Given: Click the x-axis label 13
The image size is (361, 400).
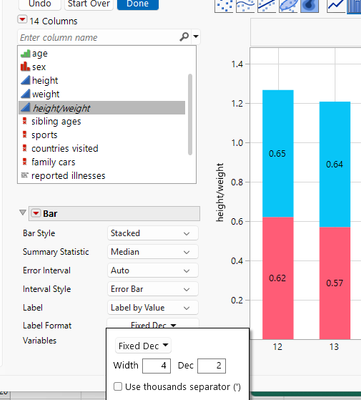Looking at the screenshot, I should coord(334,347).
